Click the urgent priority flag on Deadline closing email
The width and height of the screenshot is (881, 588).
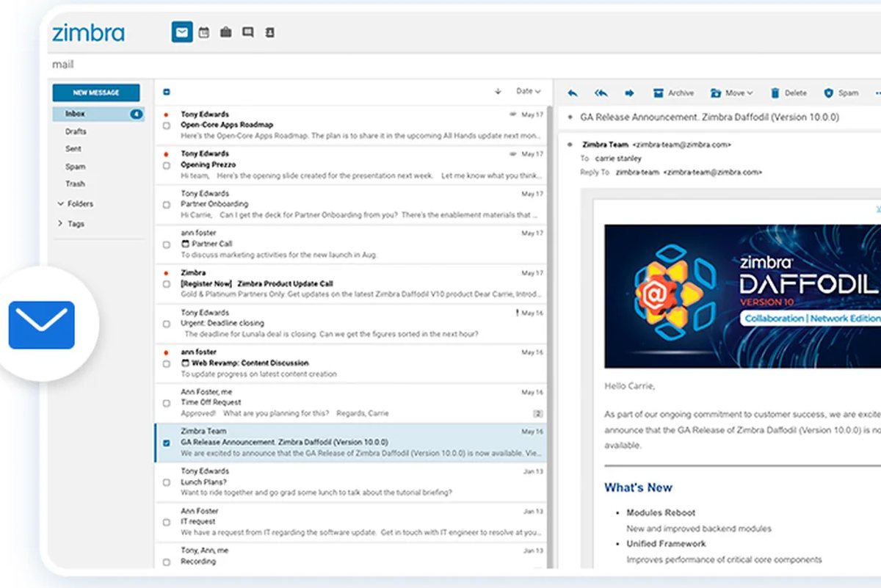point(518,313)
